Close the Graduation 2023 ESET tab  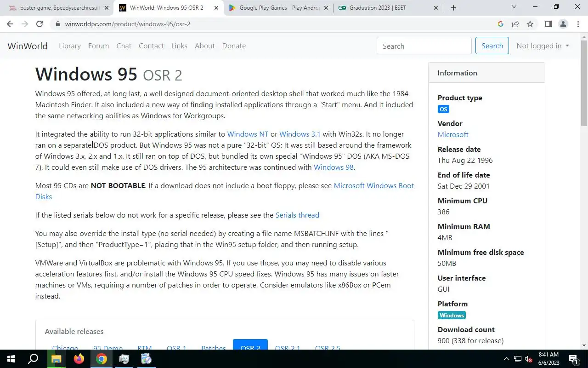tap(436, 8)
